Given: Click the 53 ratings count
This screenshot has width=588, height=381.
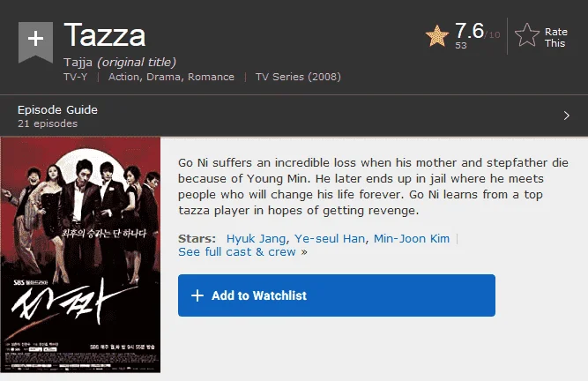Looking at the screenshot, I should (461, 45).
